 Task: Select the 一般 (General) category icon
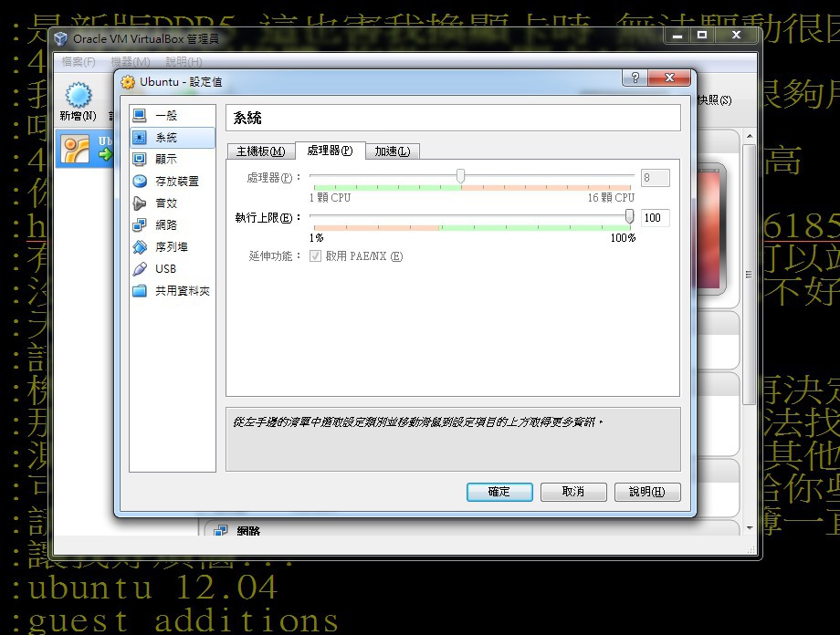click(140, 115)
